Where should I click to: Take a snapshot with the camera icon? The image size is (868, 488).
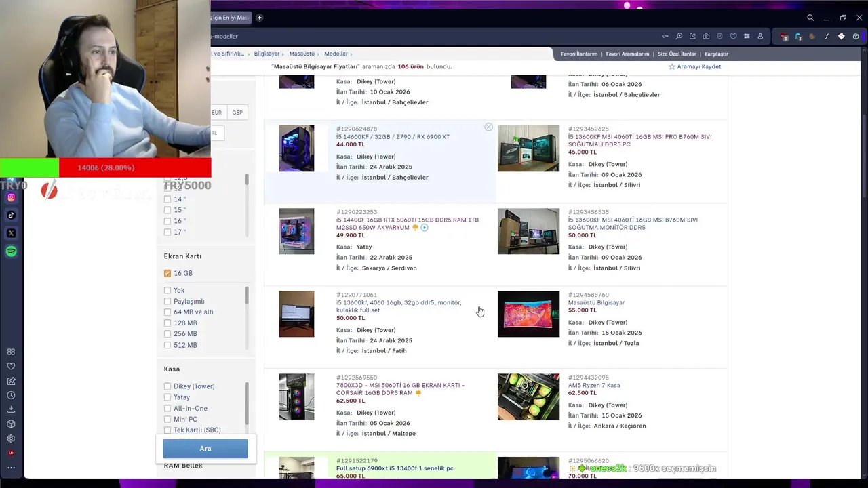point(706,36)
